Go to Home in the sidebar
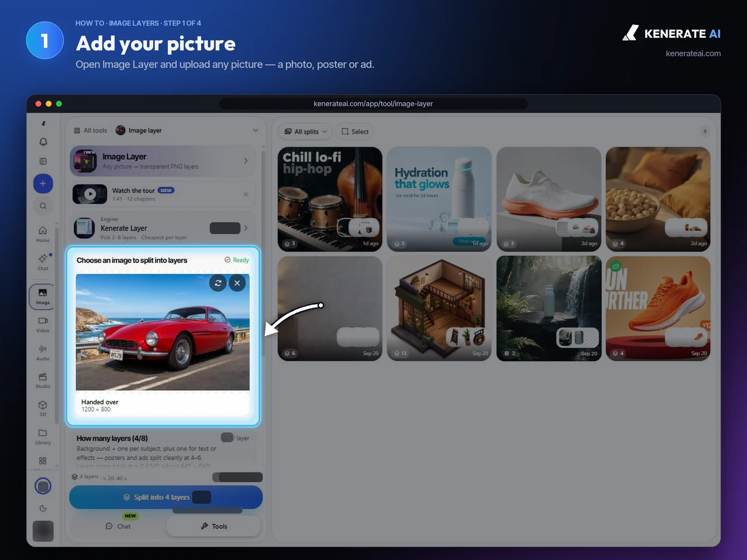 (43, 234)
